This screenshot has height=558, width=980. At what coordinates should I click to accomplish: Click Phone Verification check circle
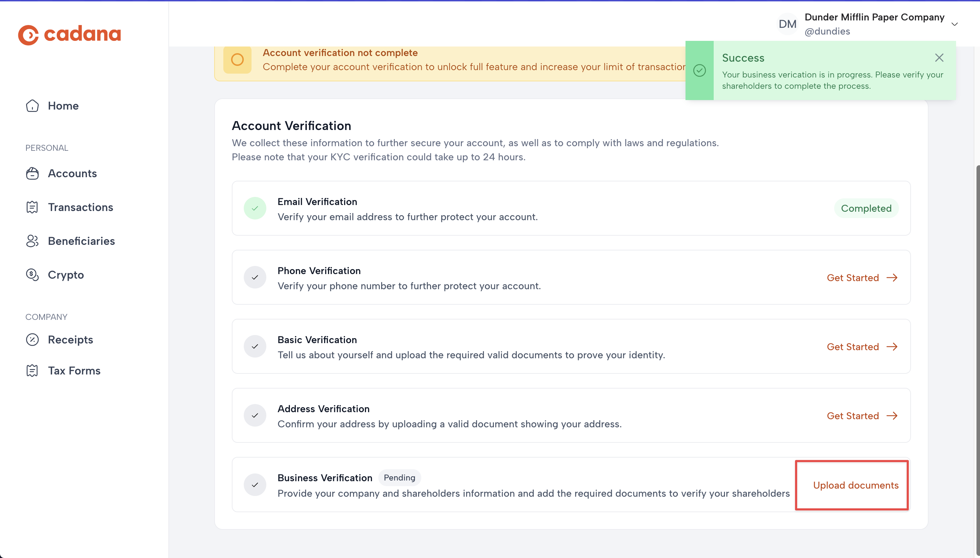(255, 278)
